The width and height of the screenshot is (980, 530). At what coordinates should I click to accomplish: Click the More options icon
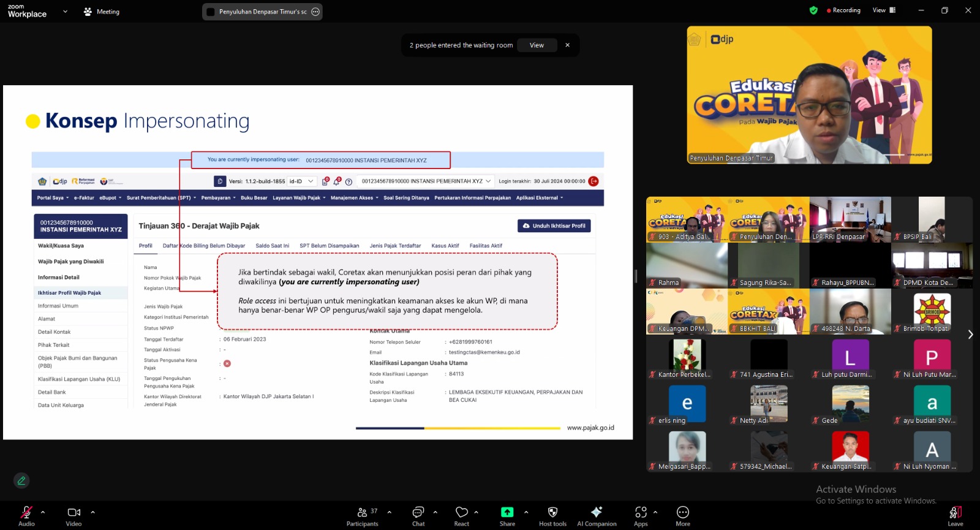click(683, 513)
